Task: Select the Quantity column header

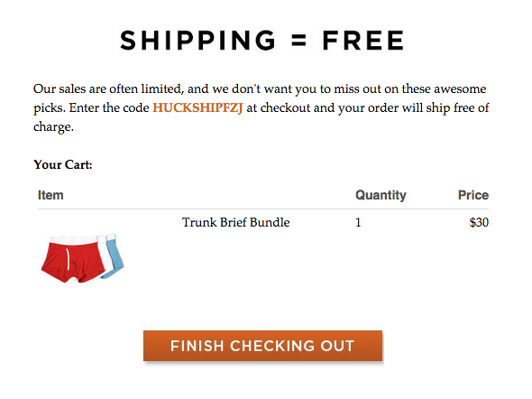Action: click(x=381, y=195)
